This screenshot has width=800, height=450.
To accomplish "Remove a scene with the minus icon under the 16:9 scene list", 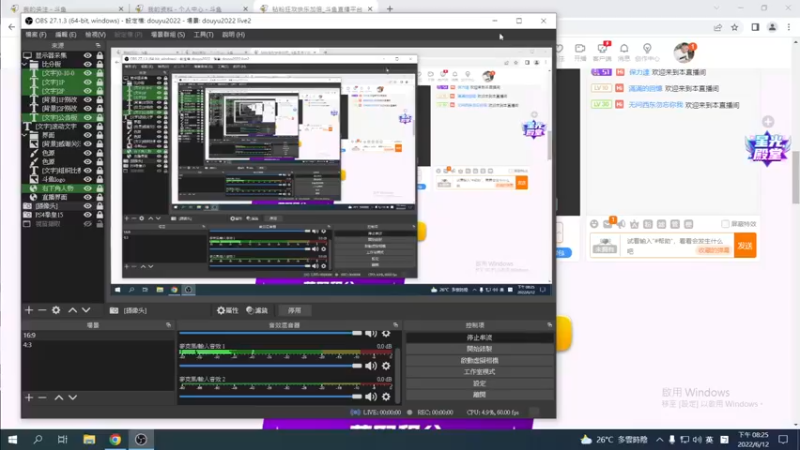I will point(42,397).
